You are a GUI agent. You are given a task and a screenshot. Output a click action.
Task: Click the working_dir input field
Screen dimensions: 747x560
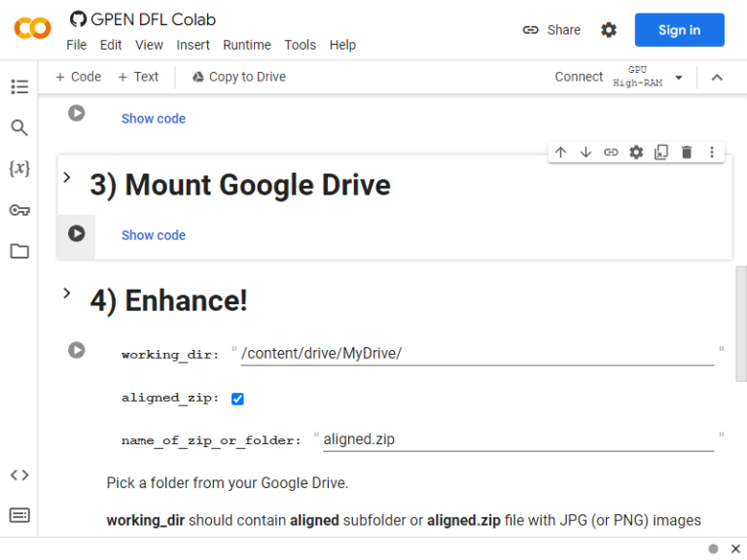point(478,354)
